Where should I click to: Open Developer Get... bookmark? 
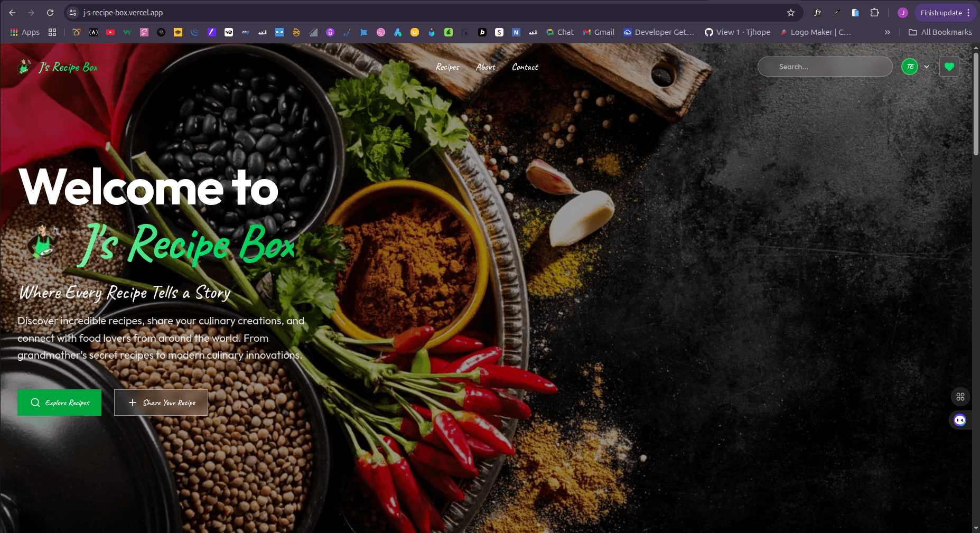pos(659,32)
